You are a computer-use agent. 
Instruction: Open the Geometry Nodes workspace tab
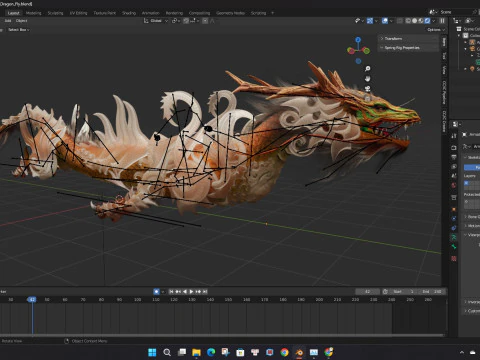point(230,13)
